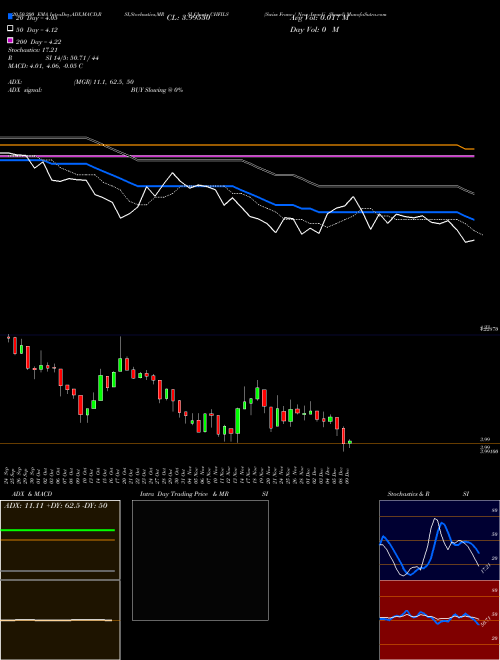Click the magenta 200 Day legend swatch

tap(11, 40)
